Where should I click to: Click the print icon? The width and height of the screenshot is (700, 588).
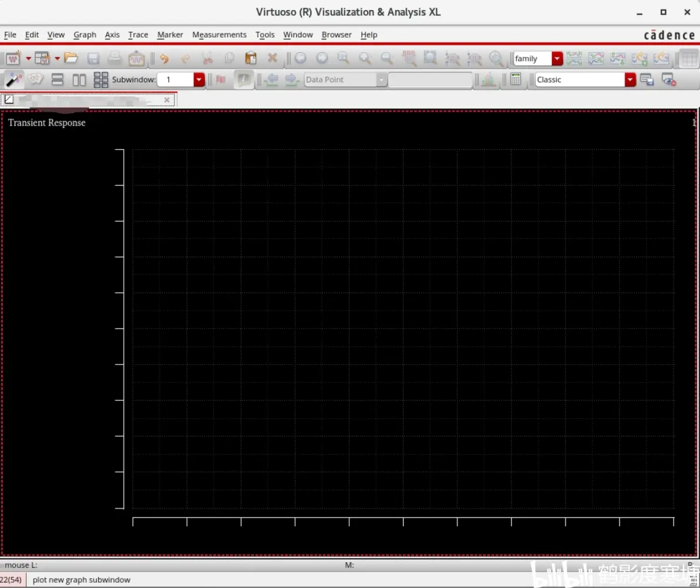(x=115, y=58)
